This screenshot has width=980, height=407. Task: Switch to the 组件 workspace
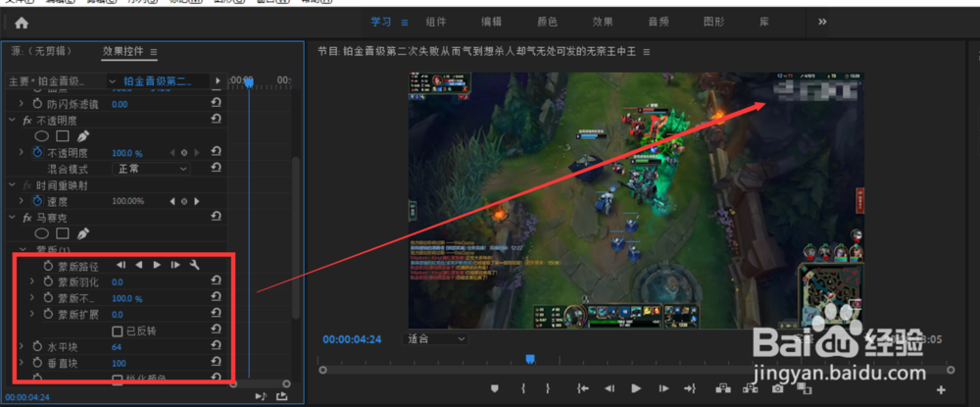click(x=436, y=22)
